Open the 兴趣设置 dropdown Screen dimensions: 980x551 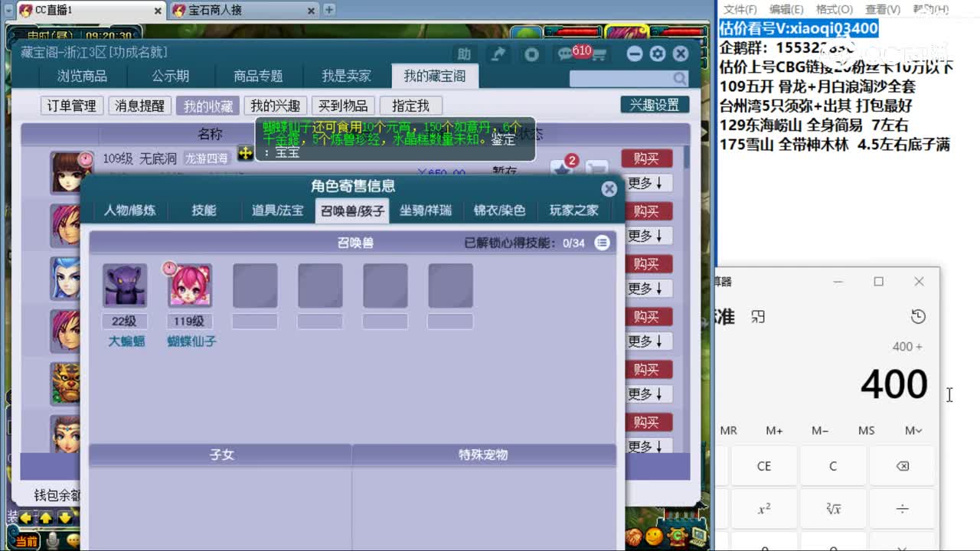coord(655,106)
